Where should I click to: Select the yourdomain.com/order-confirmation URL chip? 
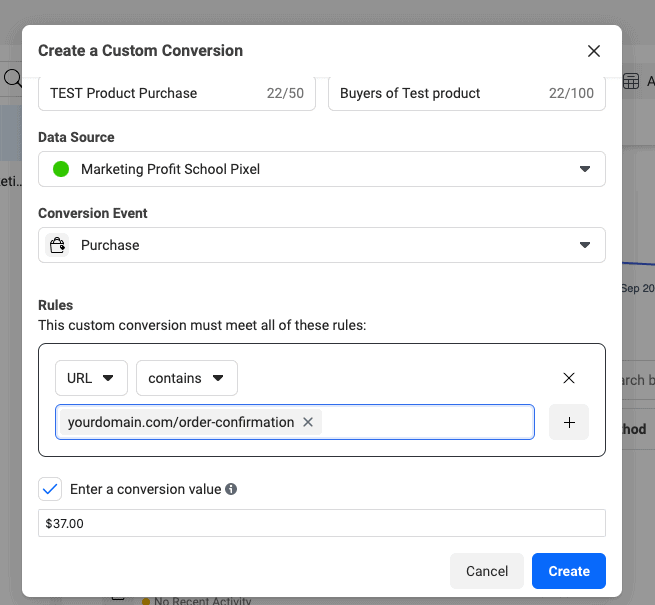click(x=180, y=422)
